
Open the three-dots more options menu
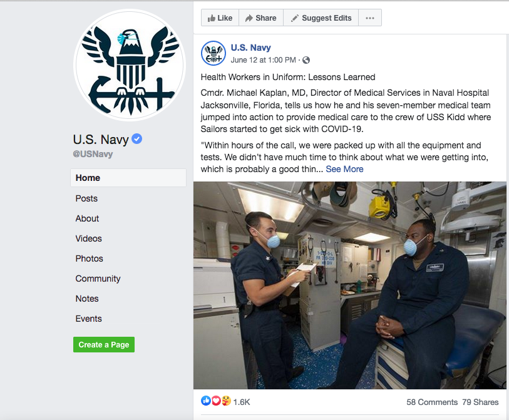(370, 18)
